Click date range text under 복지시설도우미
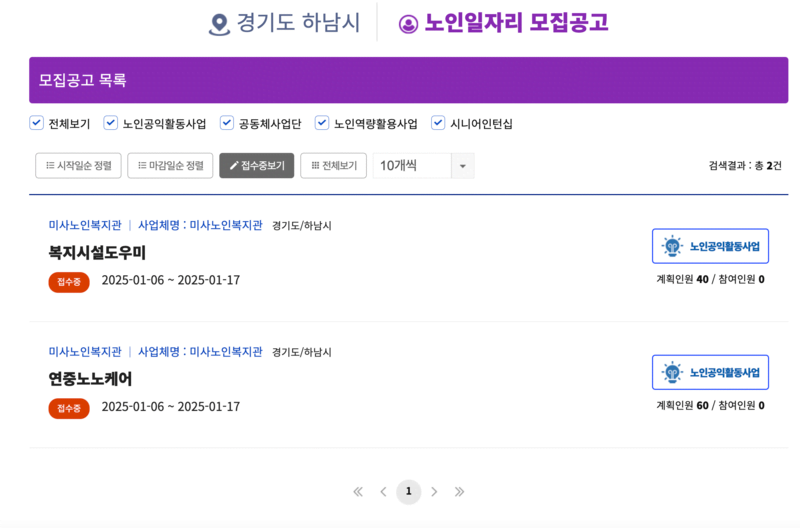 [x=170, y=280]
